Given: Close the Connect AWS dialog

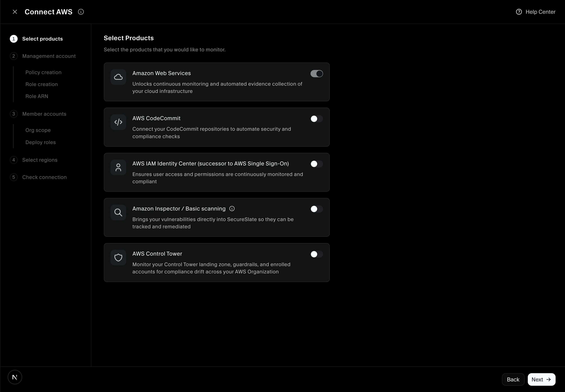Looking at the screenshot, I should pyautogui.click(x=15, y=12).
